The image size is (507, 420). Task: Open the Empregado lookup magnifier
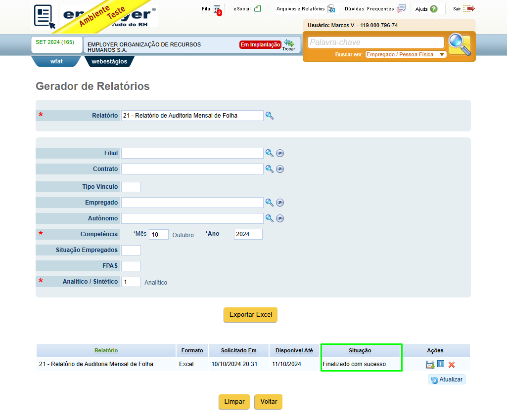point(270,203)
